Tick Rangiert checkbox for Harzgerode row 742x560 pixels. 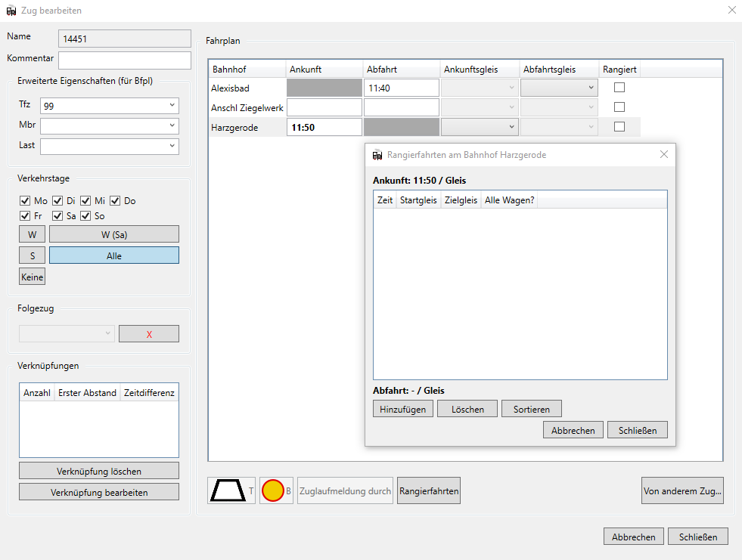pyautogui.click(x=619, y=127)
